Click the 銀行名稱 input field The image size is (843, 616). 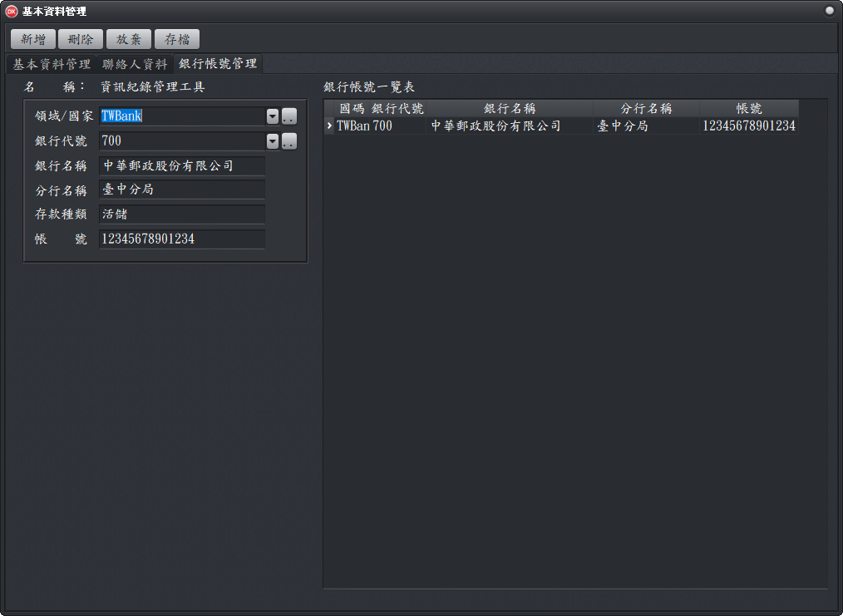click(x=181, y=166)
